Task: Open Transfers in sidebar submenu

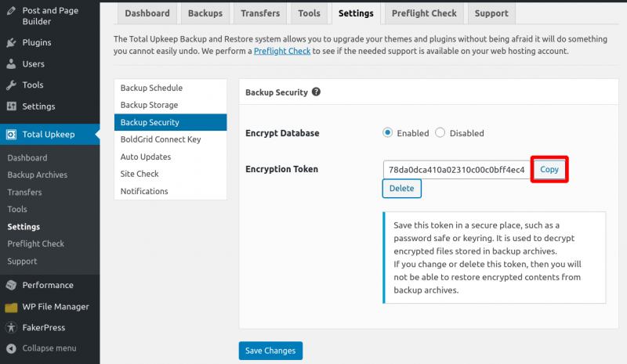Action: [24, 193]
